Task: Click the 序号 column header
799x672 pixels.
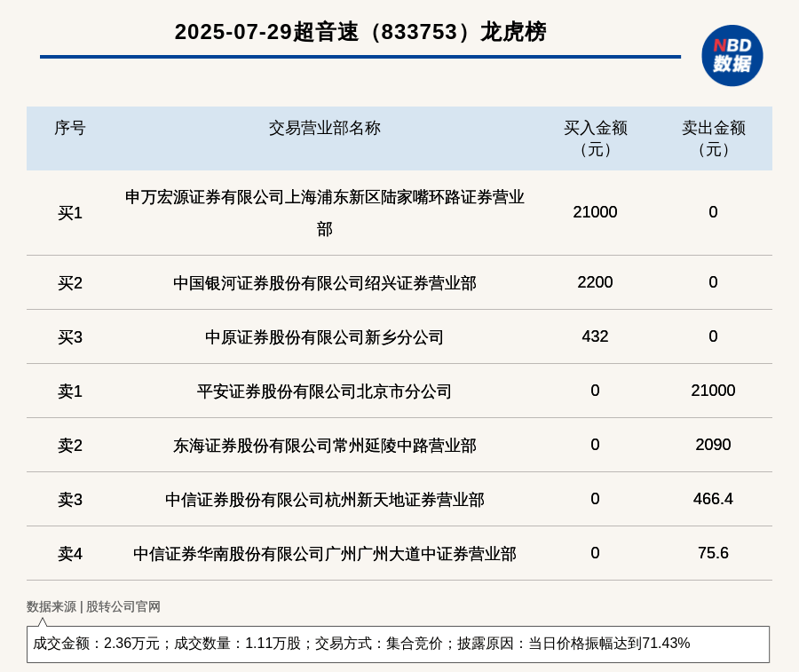Action: tap(70, 128)
